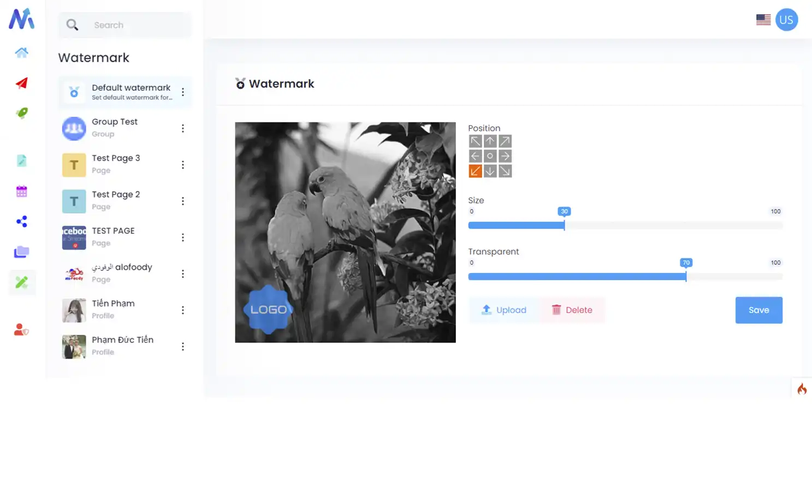812x504 pixels.
Task: Open the Home dashboard icon
Action: coord(21,52)
